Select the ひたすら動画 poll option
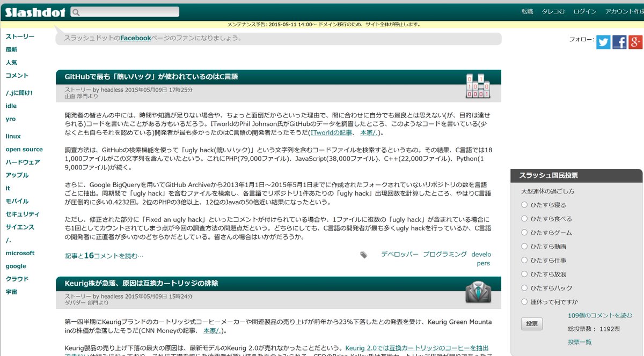The image size is (644, 356). pyautogui.click(x=524, y=247)
